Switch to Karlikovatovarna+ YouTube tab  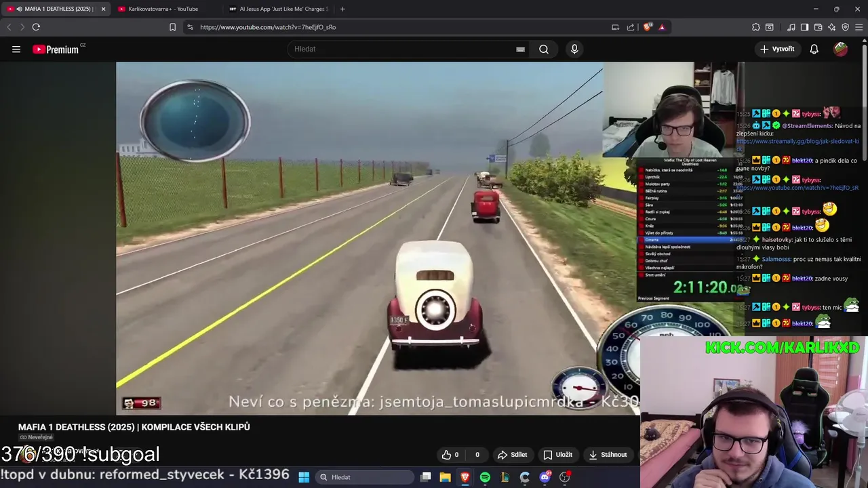[163, 9]
